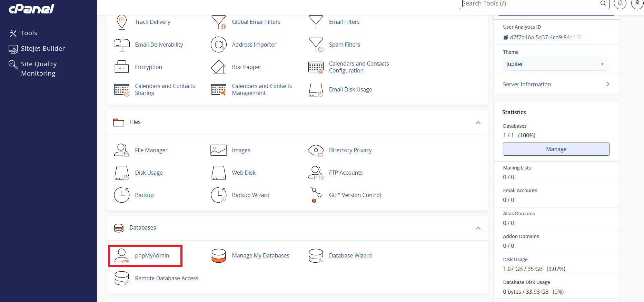Open the File Manager link

(151, 150)
